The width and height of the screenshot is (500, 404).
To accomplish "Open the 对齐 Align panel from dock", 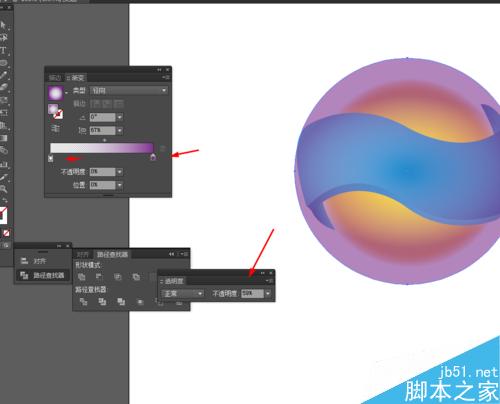I will [41, 261].
